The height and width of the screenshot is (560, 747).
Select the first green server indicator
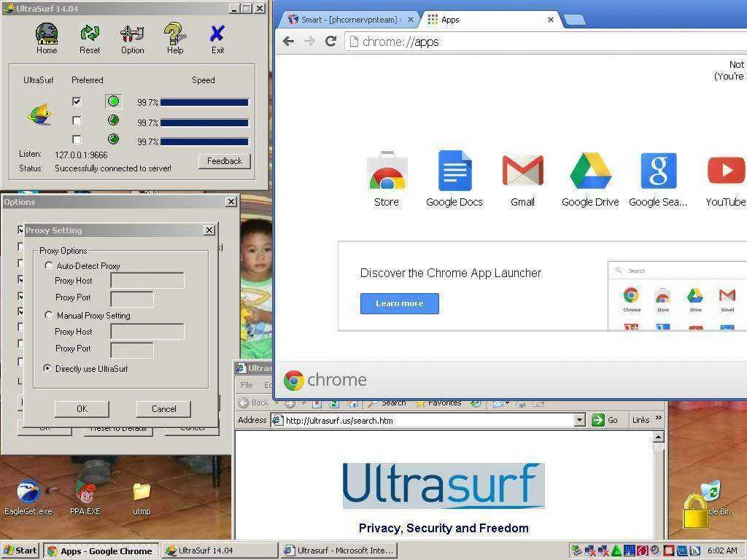coord(113,101)
